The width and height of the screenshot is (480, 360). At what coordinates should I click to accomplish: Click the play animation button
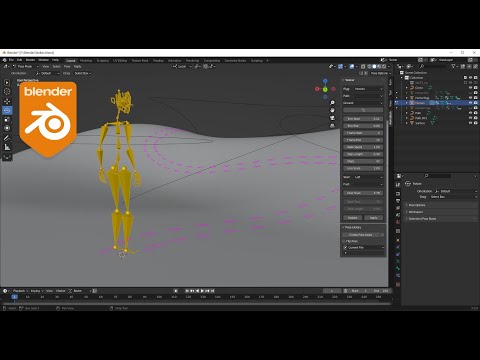coord(202,291)
